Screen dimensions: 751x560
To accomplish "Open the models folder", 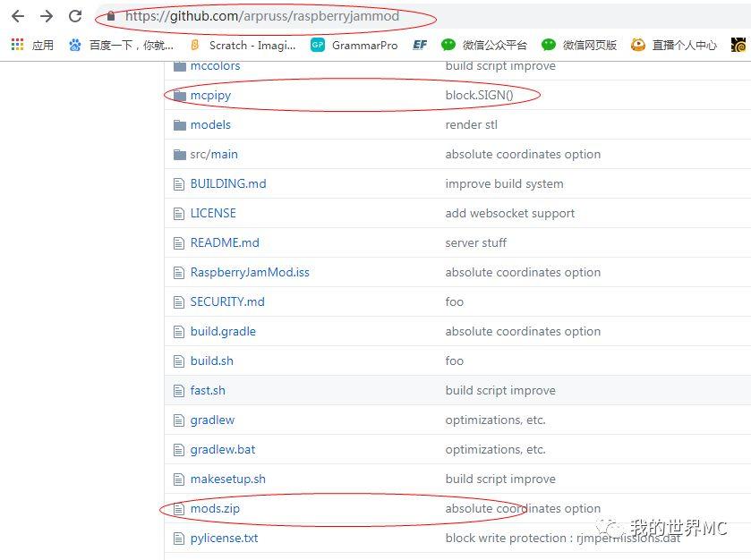I will click(210, 124).
